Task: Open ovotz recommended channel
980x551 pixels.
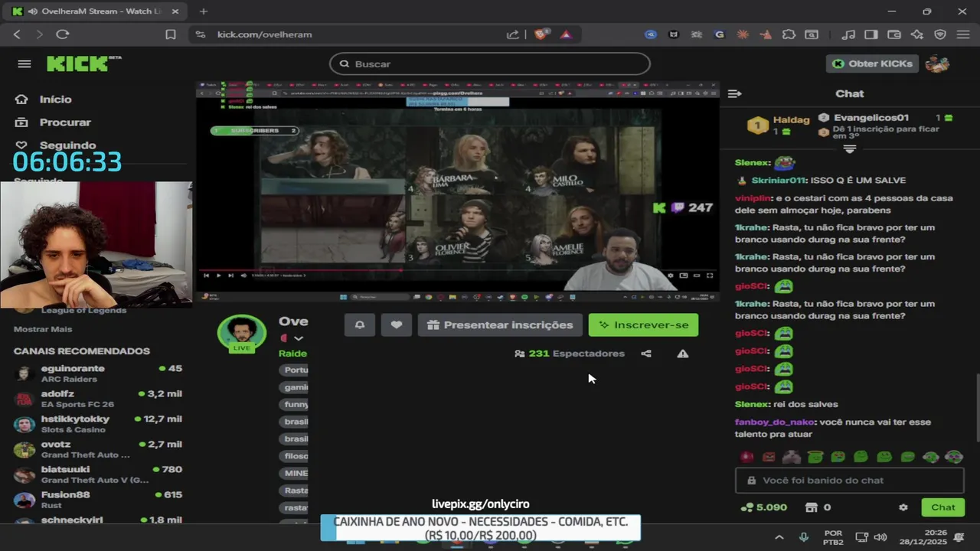Action: pos(98,449)
